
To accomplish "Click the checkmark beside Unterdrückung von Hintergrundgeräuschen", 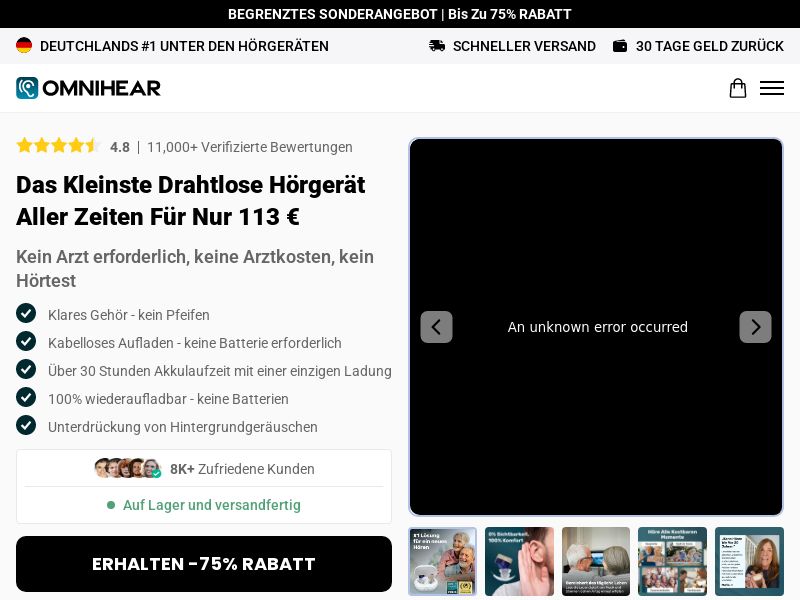I will (26, 426).
